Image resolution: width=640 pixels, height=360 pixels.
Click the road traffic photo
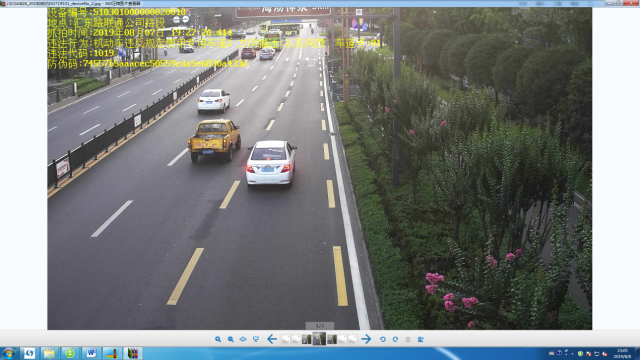coord(320,168)
